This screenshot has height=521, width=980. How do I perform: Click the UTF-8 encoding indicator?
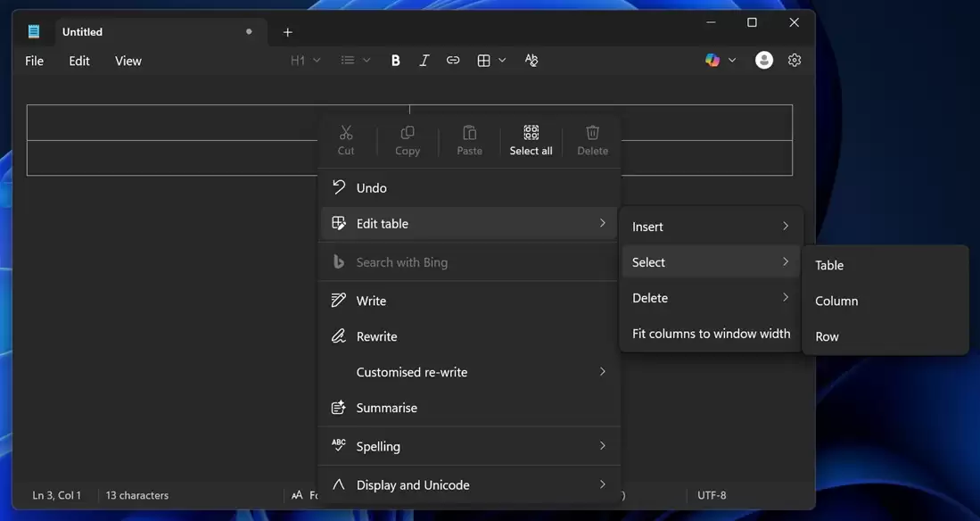click(711, 494)
